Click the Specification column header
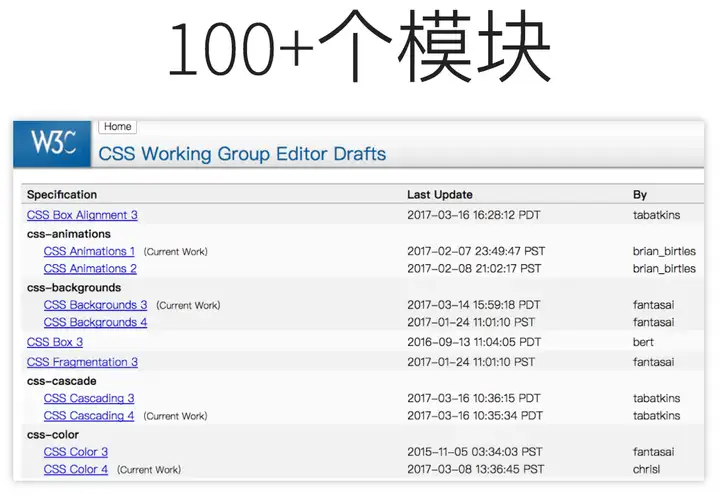 tap(62, 195)
